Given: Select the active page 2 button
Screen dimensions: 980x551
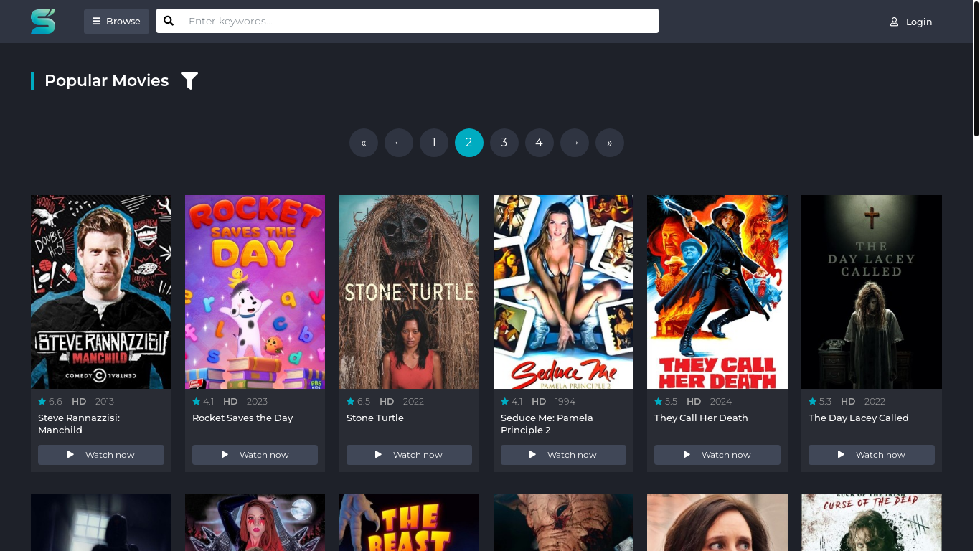Looking at the screenshot, I should point(469,143).
